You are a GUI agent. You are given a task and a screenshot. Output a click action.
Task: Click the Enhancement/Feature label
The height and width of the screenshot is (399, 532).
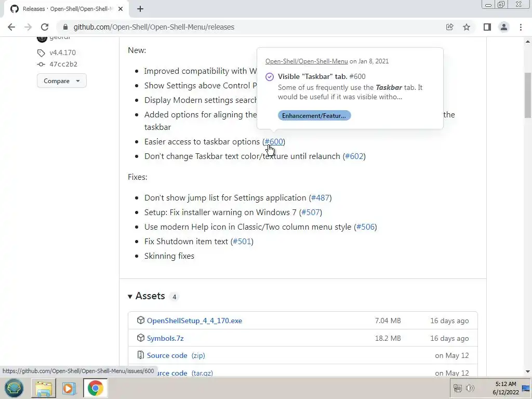coord(314,116)
